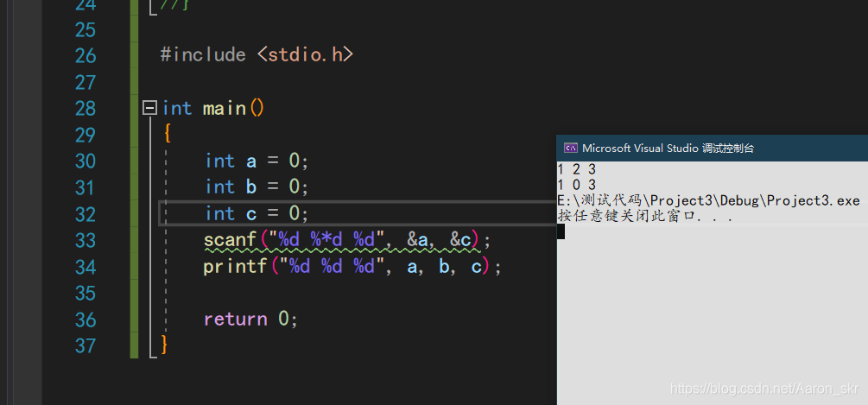Click the 'int a = 0;' declaration
Screen dimensions: 868x405
pyautogui.click(x=257, y=161)
